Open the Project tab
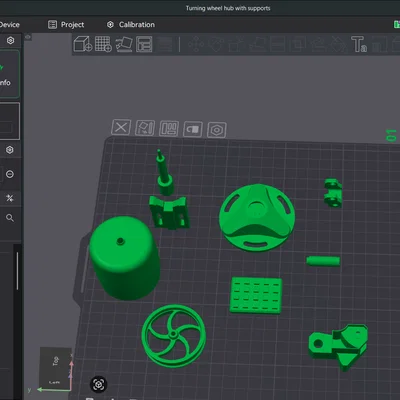 [x=66, y=25]
